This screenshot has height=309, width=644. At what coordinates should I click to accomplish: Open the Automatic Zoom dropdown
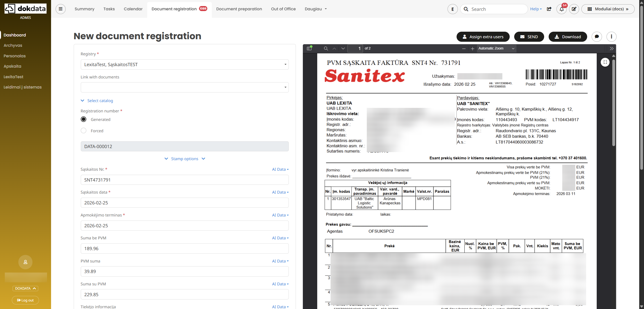pyautogui.click(x=497, y=49)
